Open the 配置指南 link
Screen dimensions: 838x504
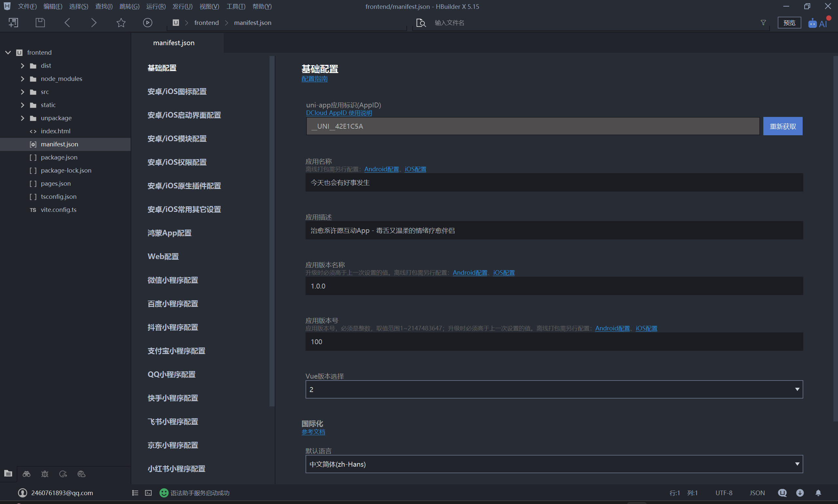pyautogui.click(x=314, y=79)
